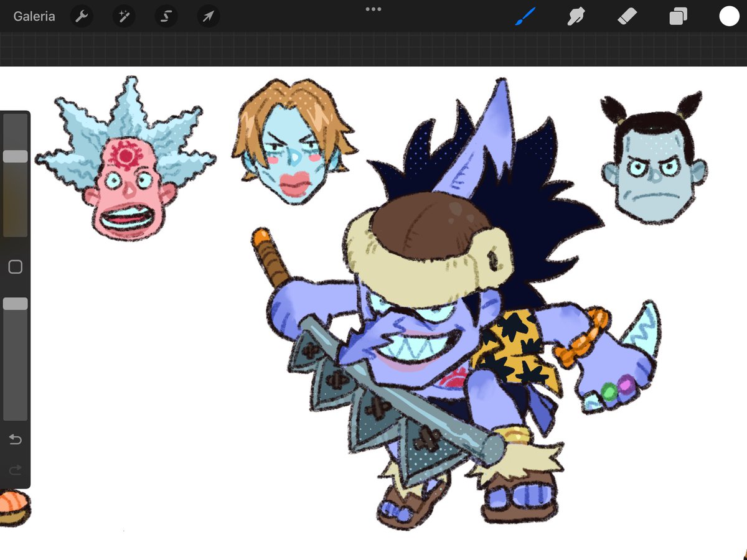This screenshot has height=560, width=747.
Task: Tap the three-dot multitasking menu
Action: pos(374,9)
